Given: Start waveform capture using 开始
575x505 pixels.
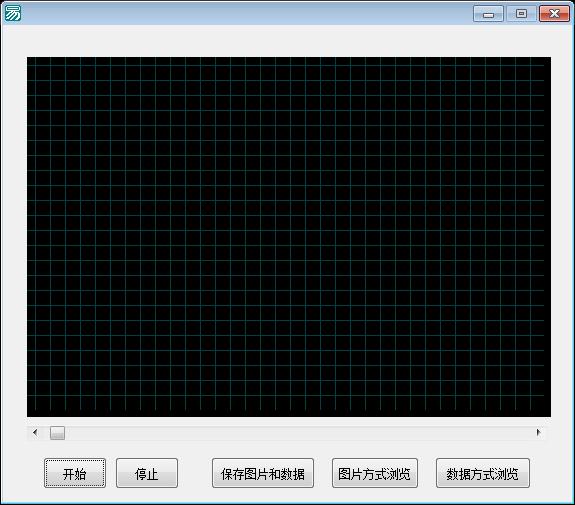Looking at the screenshot, I should (x=75, y=473).
